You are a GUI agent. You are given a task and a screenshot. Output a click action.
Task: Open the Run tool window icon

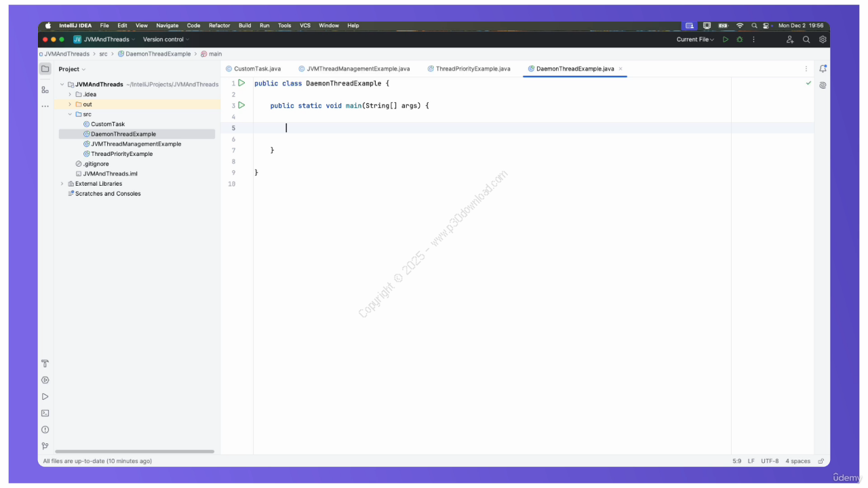pos(45,396)
